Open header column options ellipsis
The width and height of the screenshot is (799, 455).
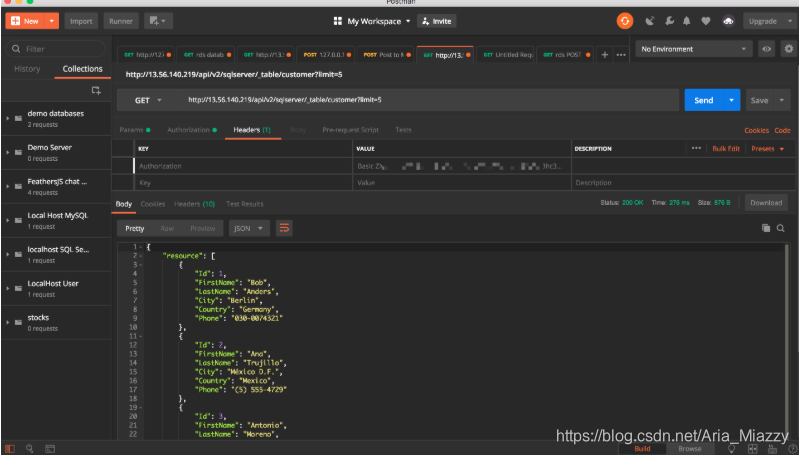(x=696, y=148)
